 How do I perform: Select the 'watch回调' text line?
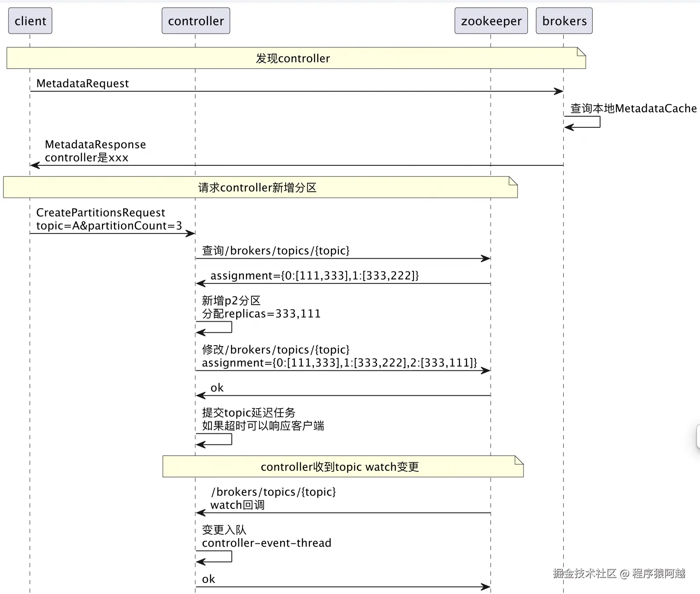point(237,505)
